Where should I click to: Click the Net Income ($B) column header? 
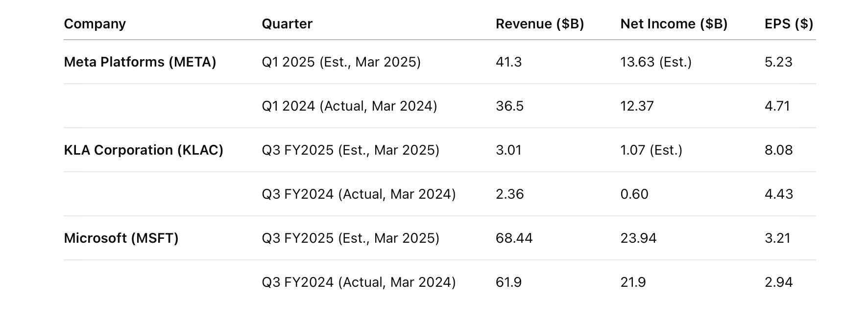[674, 24]
